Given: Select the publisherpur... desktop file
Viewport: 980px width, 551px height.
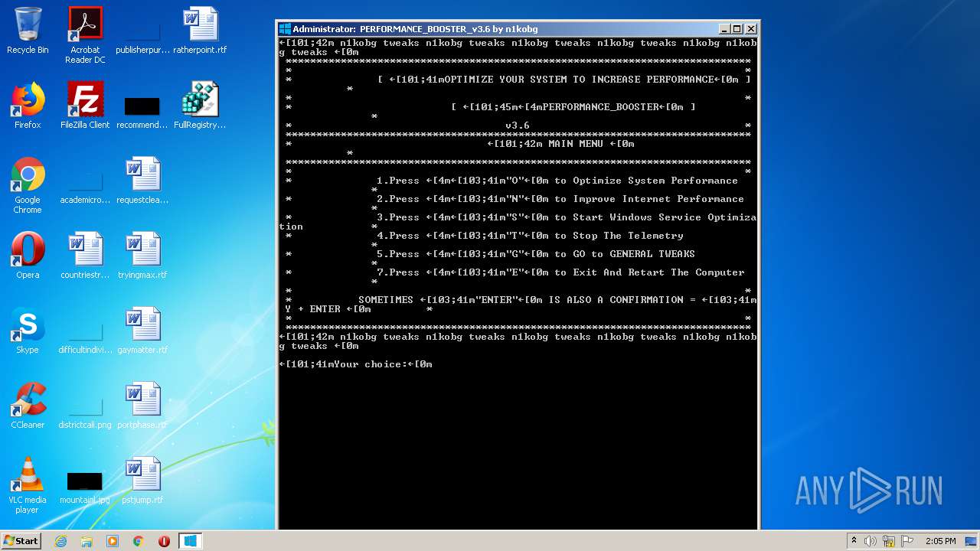Looking at the screenshot, I should (142, 35).
